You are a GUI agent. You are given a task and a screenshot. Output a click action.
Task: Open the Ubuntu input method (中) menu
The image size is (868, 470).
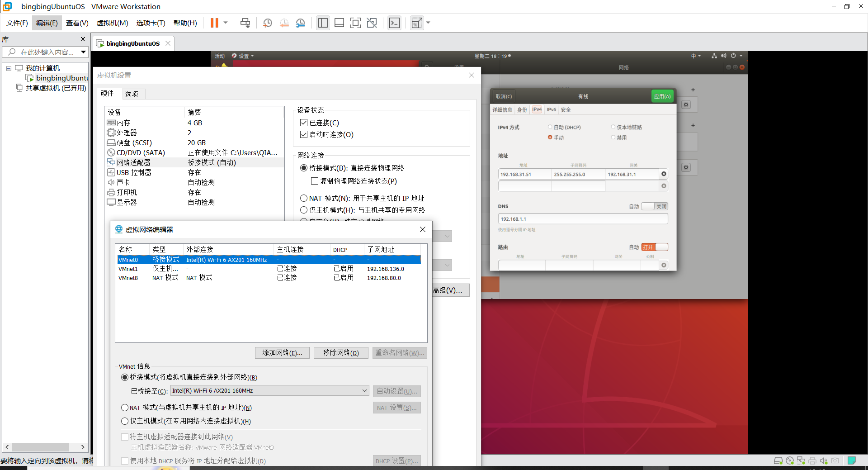click(x=696, y=56)
